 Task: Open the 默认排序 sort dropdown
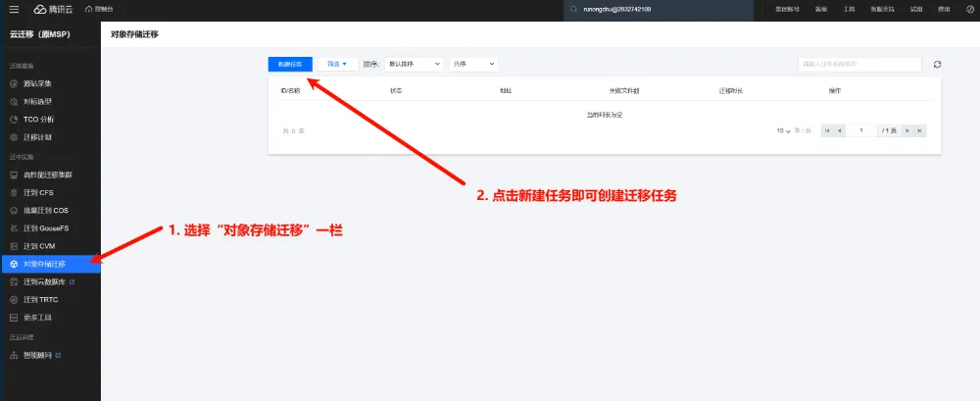coord(414,65)
